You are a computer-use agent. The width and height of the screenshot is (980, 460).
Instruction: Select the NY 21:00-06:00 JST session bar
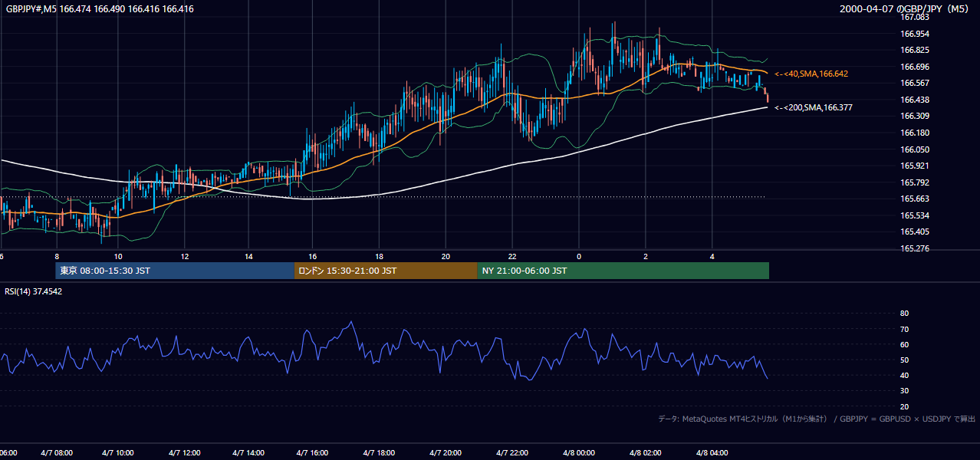[x=623, y=271]
